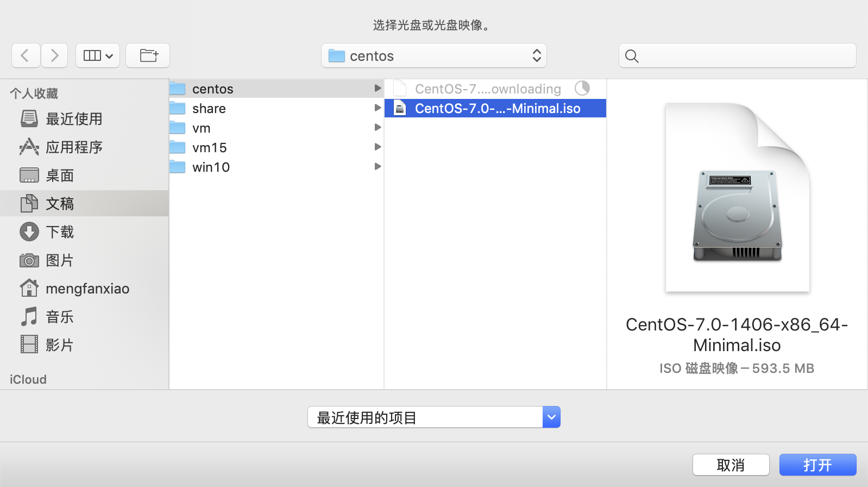Open 下载 folder in the sidebar
This screenshot has width=868, height=487.
click(x=60, y=232)
